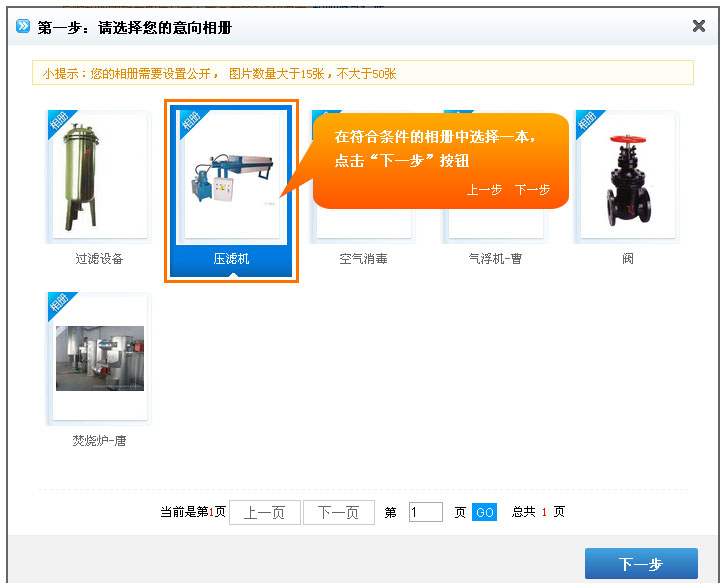Choose the 阀 album thumbnail
The width and height of the screenshot is (725, 585).
click(627, 178)
